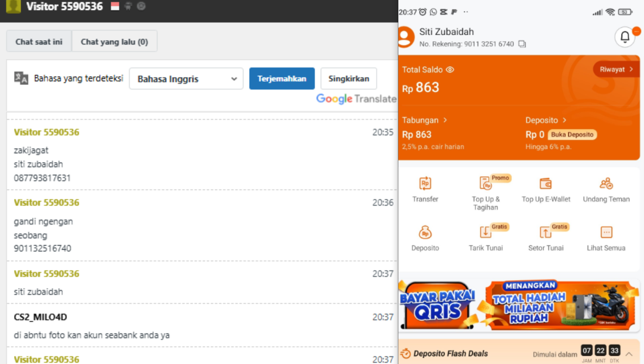Open the Deposito shortcut icon

425,232
